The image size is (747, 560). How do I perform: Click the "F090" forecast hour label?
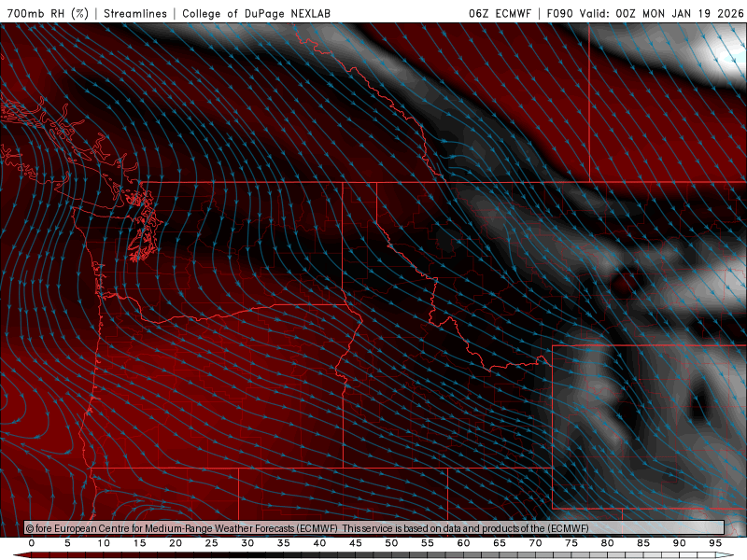tap(559, 13)
